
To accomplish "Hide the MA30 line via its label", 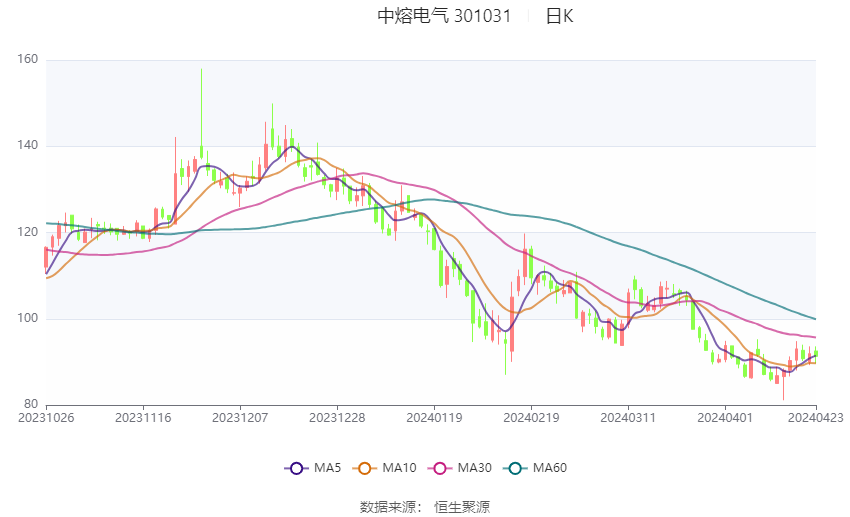I will pos(474,468).
